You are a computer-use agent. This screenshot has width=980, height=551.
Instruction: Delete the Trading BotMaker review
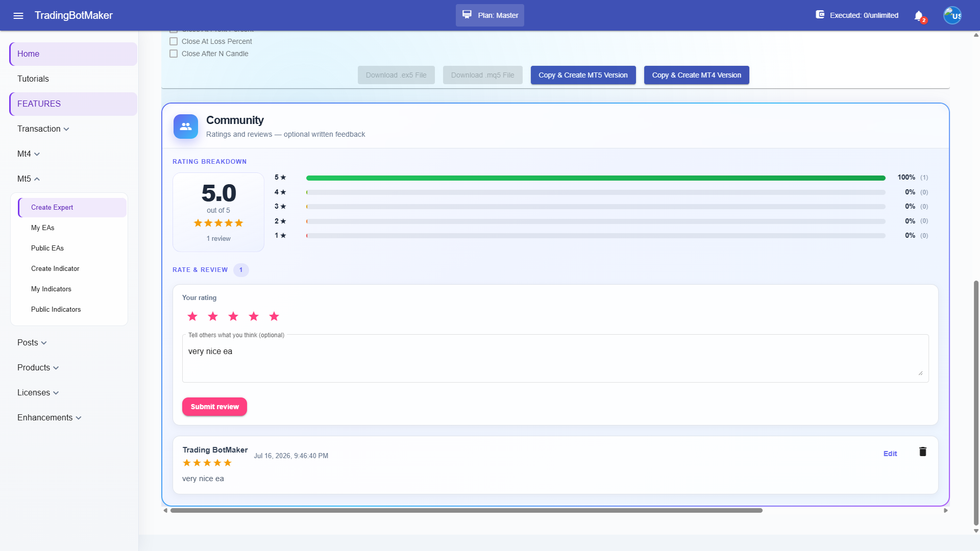tap(923, 452)
